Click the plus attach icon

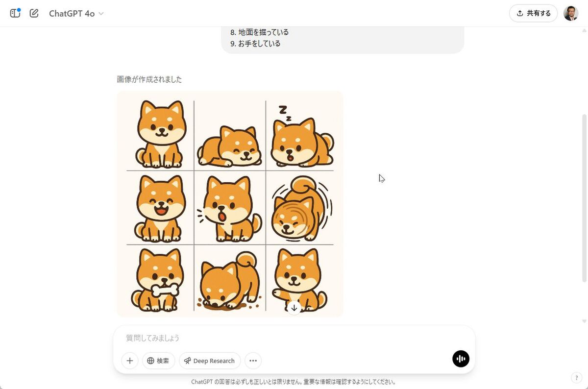point(130,361)
